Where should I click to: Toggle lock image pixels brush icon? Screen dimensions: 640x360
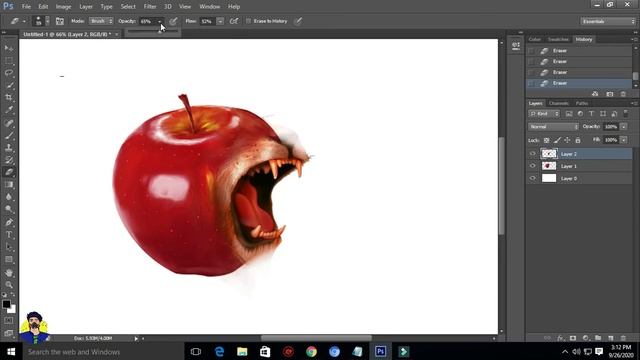pos(557,140)
